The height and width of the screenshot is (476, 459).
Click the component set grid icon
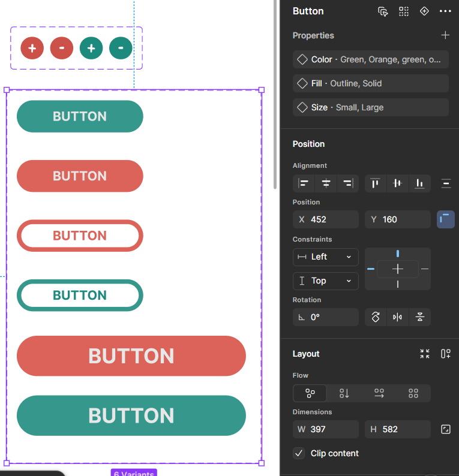[403, 11]
